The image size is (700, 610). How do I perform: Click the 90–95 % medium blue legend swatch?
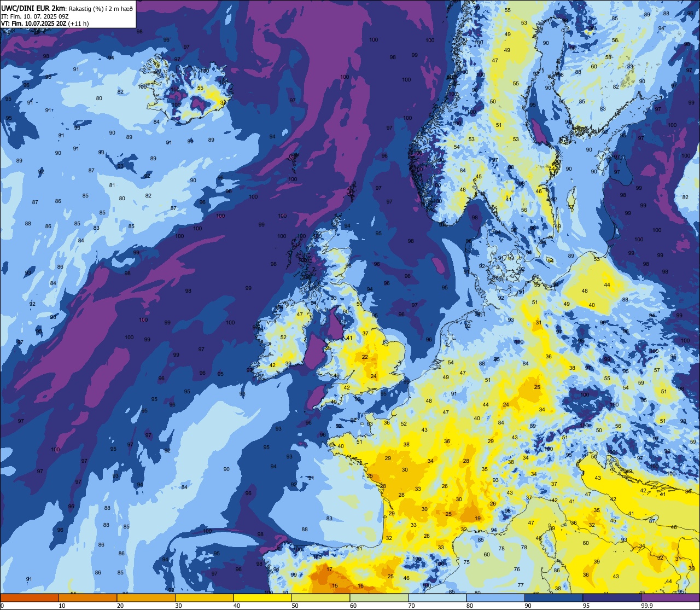(553, 597)
